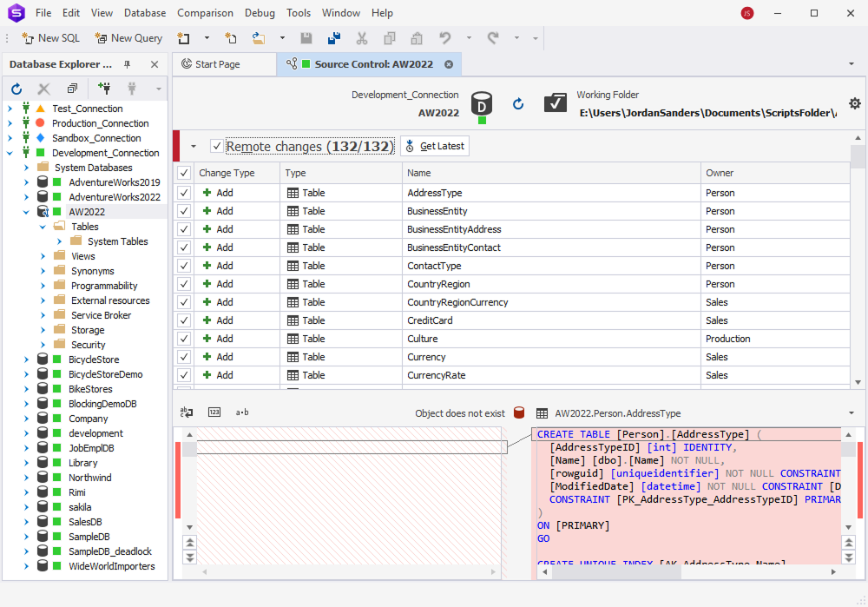Click the Get Latest button

coord(434,146)
